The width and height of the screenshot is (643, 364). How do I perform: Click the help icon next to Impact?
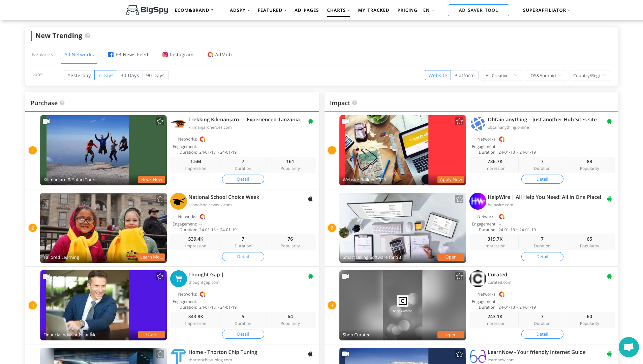[x=355, y=103]
